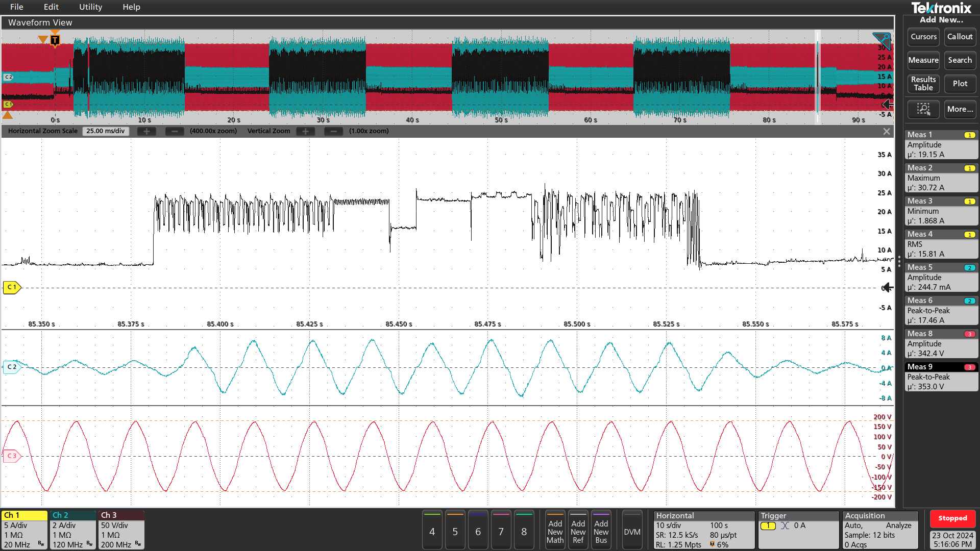Decrease vertical zoom with minus button
The width and height of the screenshot is (980, 551).
(x=333, y=131)
